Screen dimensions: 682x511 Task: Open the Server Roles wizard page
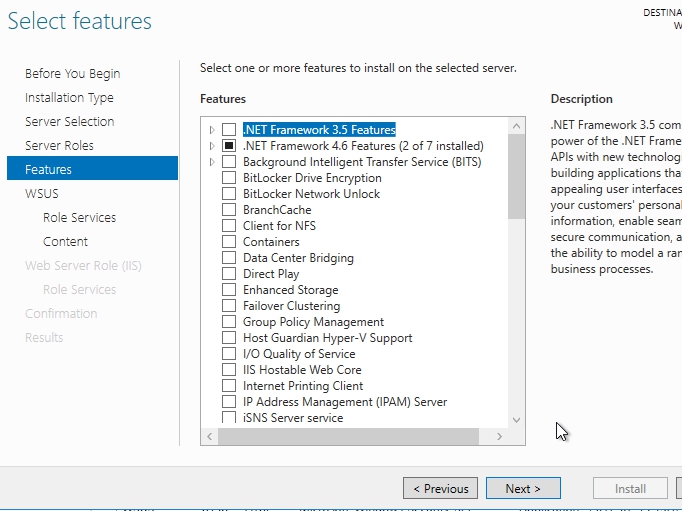[x=59, y=146]
